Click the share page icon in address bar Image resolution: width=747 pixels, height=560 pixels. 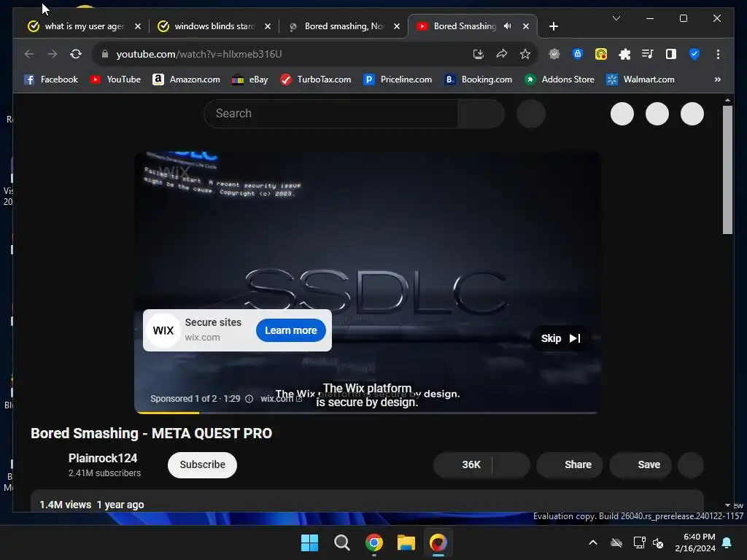click(502, 54)
